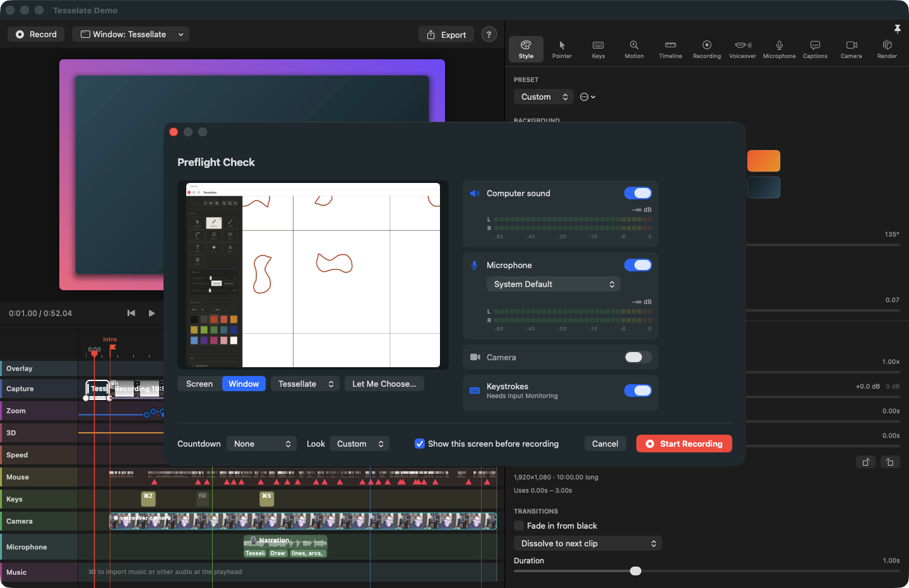Screen dimensions: 909x588
Task: Click the microphone icon in Preflight Check
Action: tap(475, 265)
